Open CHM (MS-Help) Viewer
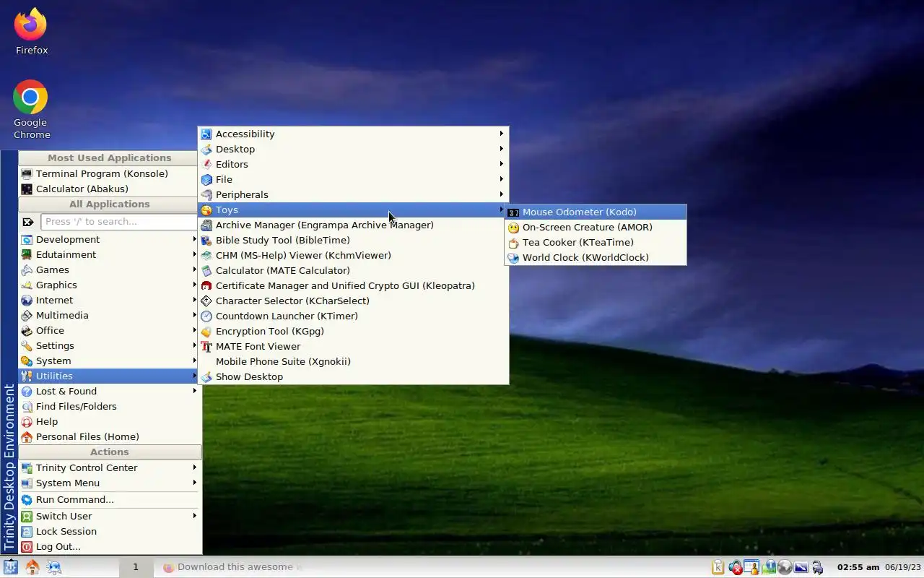The height and width of the screenshot is (578, 924). click(353, 255)
